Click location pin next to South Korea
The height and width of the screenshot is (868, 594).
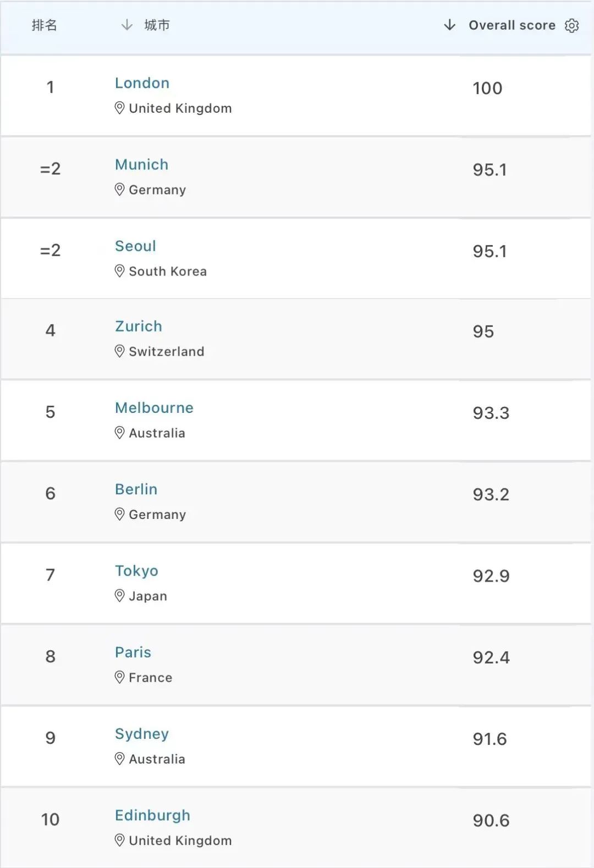click(119, 271)
